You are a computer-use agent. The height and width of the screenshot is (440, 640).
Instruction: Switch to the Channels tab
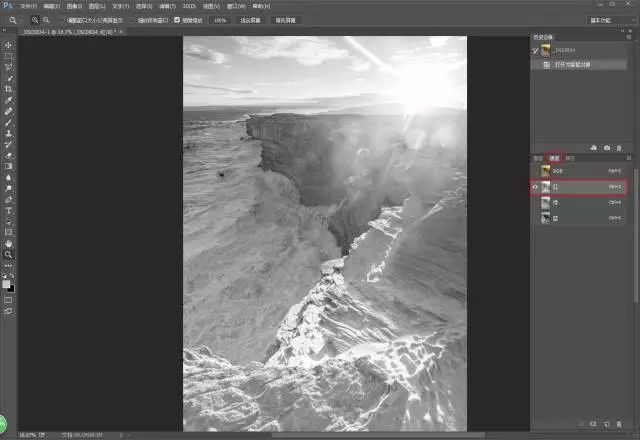(x=553, y=158)
